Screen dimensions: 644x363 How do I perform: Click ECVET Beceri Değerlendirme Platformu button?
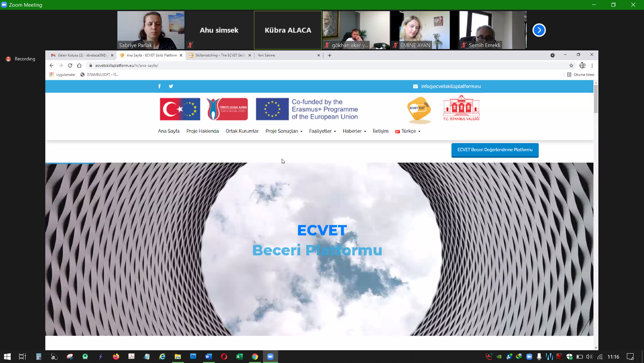click(495, 150)
